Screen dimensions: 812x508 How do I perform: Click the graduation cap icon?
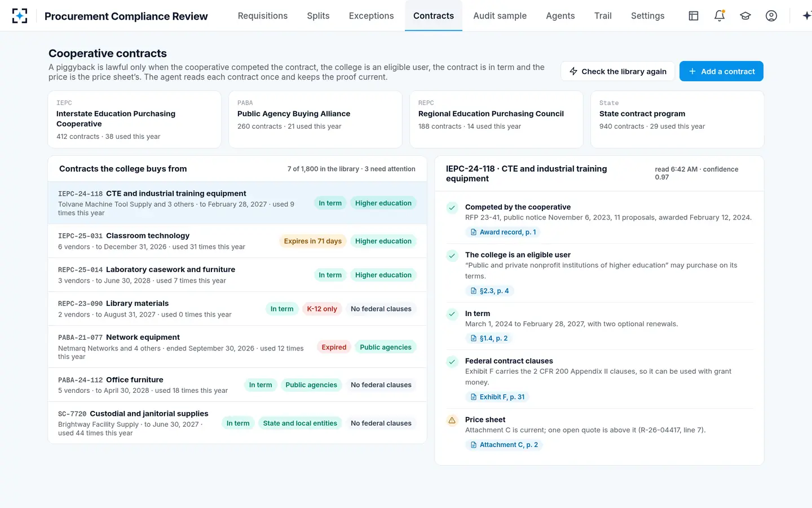745,16
